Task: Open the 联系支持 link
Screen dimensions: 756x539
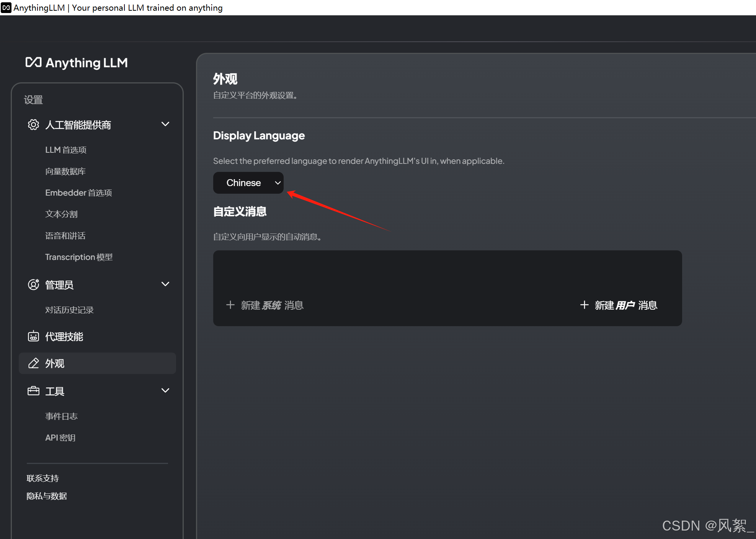Action: (42, 479)
